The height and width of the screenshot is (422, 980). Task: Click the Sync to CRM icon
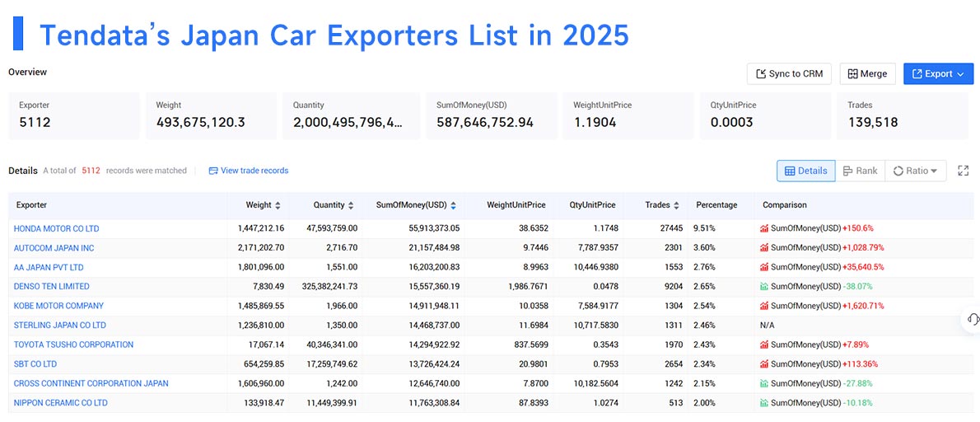(761, 74)
